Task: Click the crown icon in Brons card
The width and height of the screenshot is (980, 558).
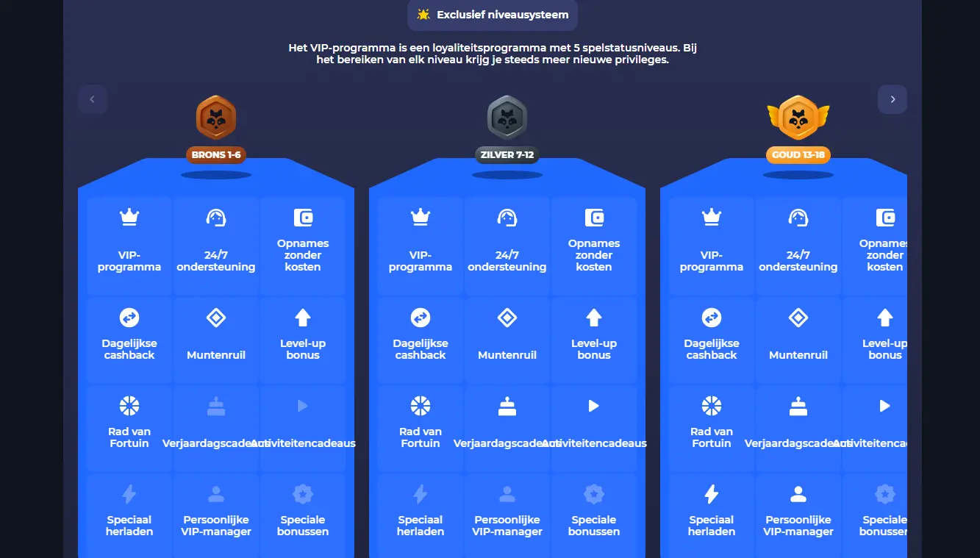Action: coord(129,217)
